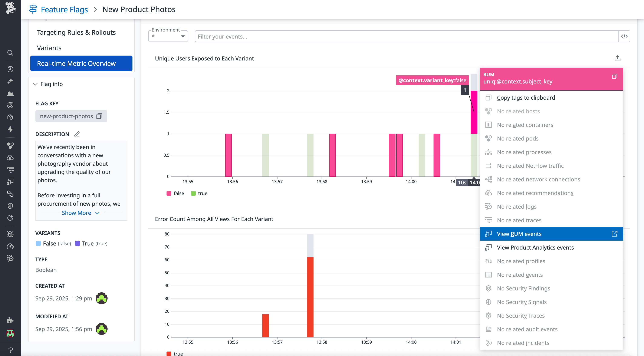Expand the description with Show More

pyautogui.click(x=77, y=213)
